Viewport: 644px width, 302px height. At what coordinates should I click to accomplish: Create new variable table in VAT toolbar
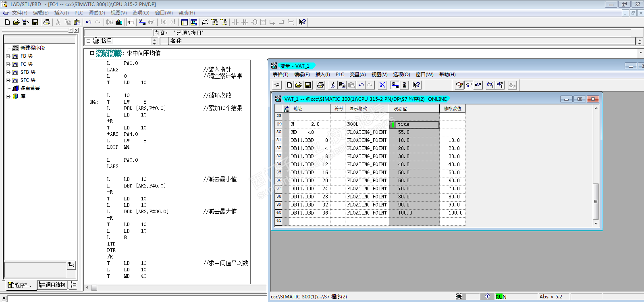coord(289,85)
